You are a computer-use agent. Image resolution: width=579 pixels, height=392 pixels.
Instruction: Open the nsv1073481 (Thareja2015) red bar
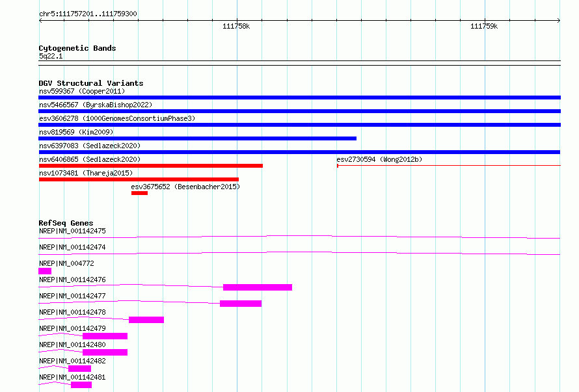pos(139,179)
